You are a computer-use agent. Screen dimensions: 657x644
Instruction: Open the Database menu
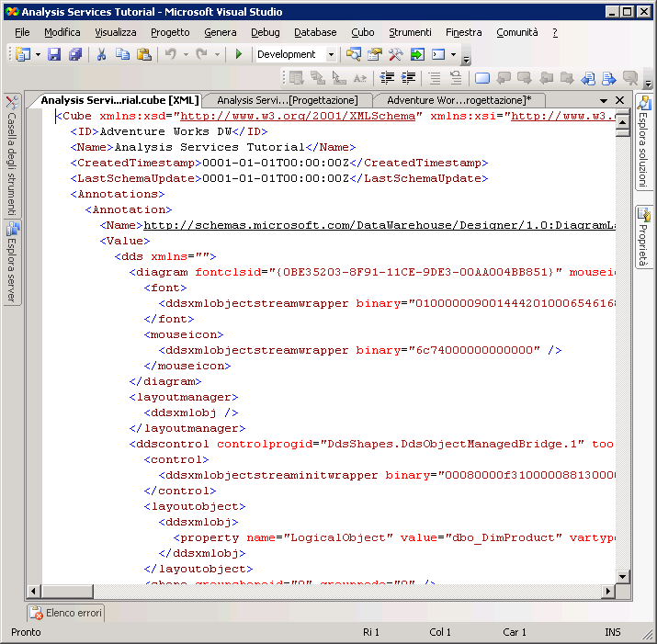point(315,32)
